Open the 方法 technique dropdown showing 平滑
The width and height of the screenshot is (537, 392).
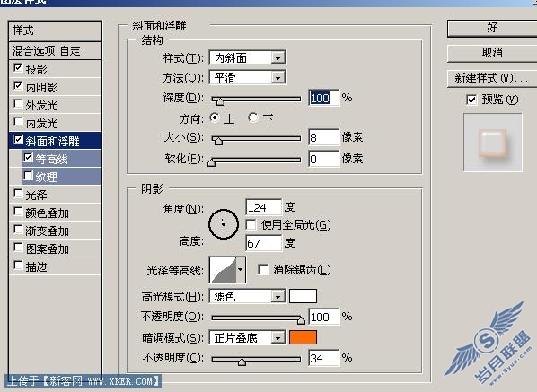(247, 77)
